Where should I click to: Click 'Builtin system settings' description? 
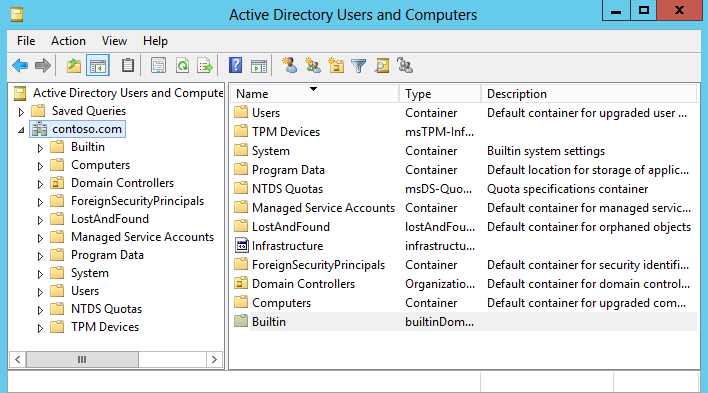pyautogui.click(x=546, y=151)
